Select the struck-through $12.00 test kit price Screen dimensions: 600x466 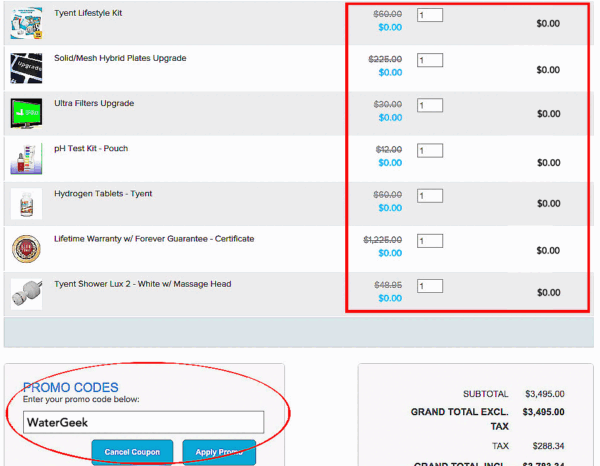coord(389,150)
